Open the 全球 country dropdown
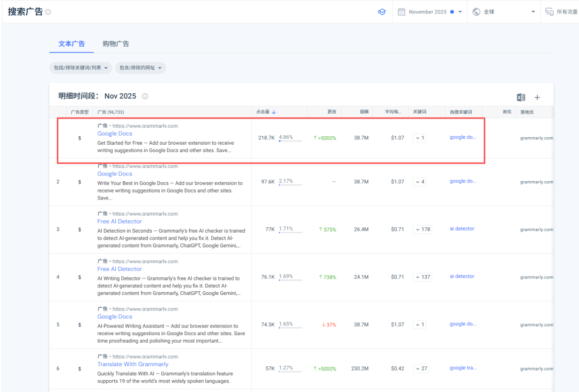579x392 pixels. click(504, 12)
